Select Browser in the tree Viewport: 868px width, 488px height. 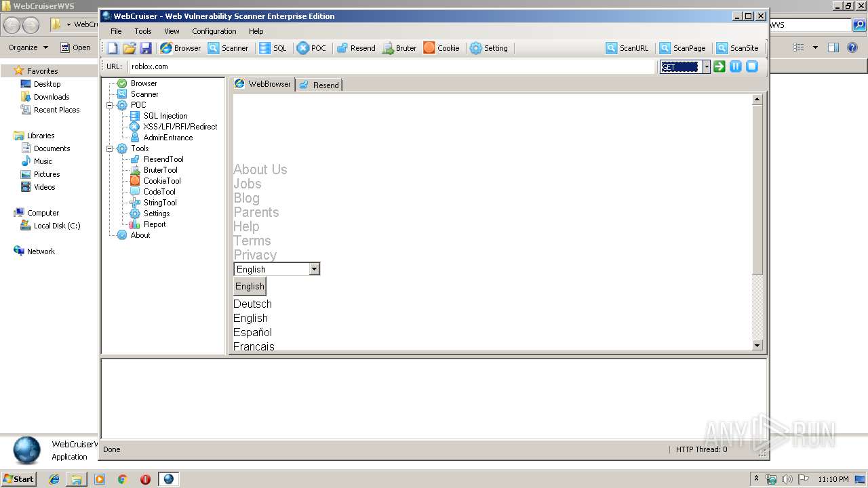(x=144, y=83)
